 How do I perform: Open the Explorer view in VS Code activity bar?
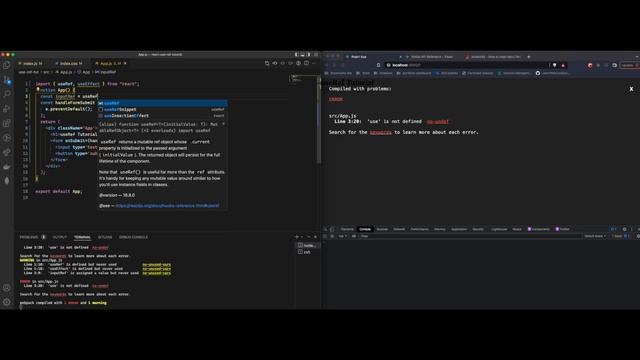(7, 65)
